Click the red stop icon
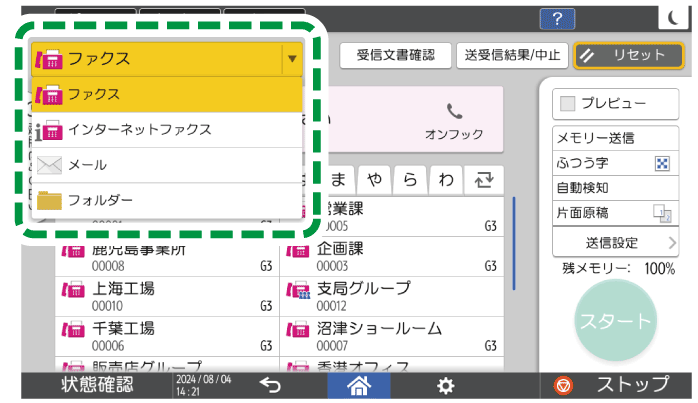Viewport: 698px width, 403px height. coord(563,386)
